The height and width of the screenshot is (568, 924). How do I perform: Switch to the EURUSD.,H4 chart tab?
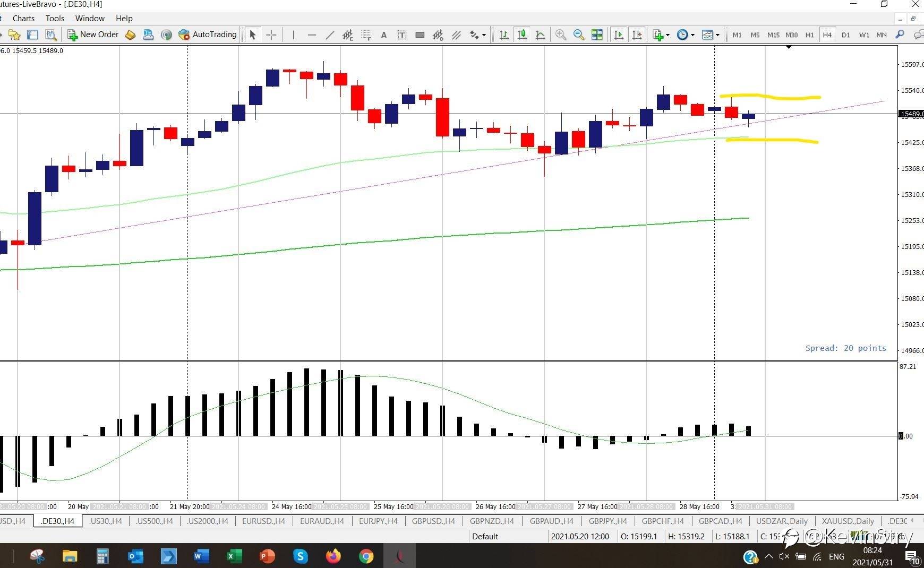tap(263, 521)
